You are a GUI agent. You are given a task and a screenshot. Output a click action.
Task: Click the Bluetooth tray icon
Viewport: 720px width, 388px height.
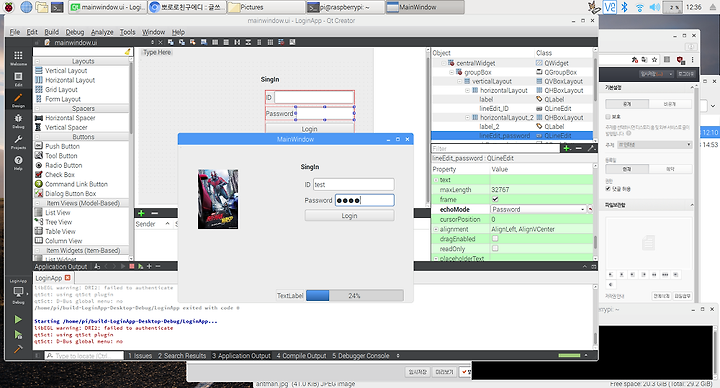click(x=624, y=7)
